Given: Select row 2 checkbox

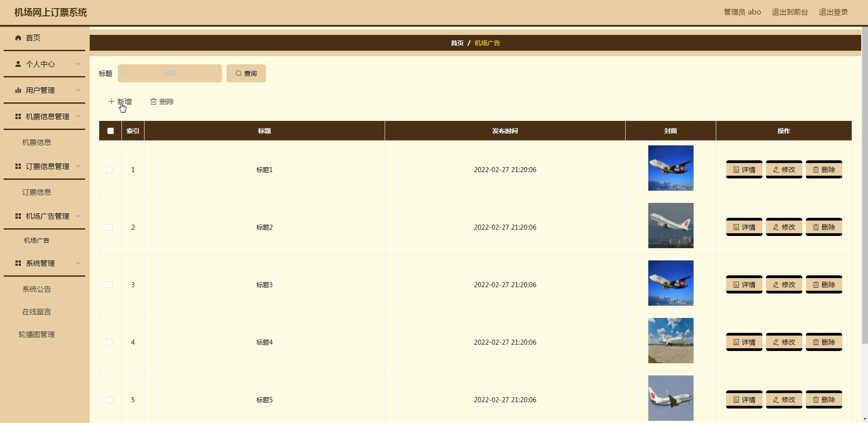Looking at the screenshot, I should pyautogui.click(x=110, y=227).
